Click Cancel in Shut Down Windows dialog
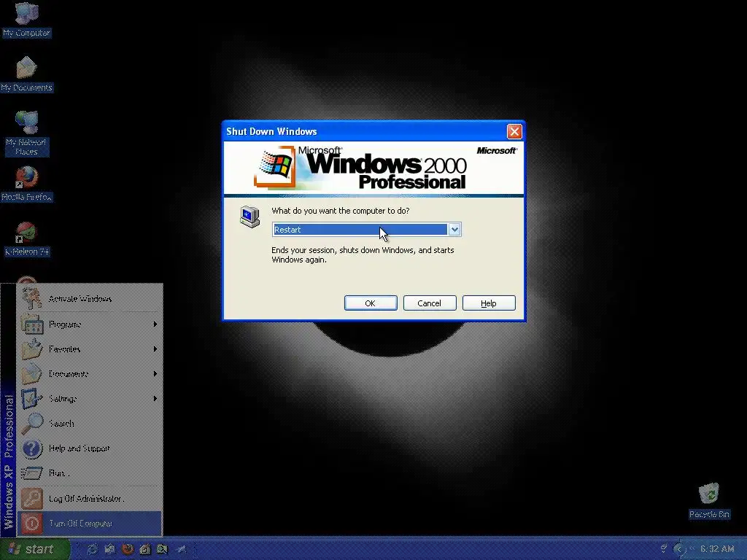 tap(430, 303)
